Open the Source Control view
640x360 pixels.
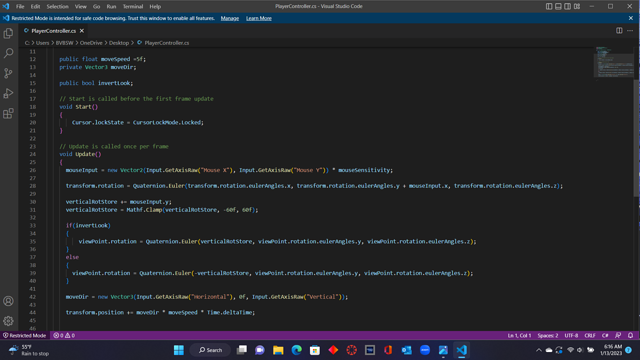tap(8, 73)
